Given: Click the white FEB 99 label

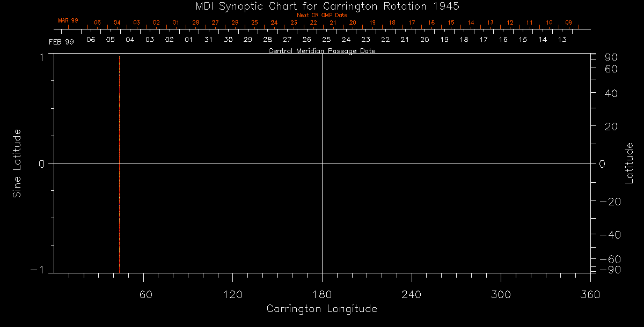Looking at the screenshot, I should (x=61, y=41).
